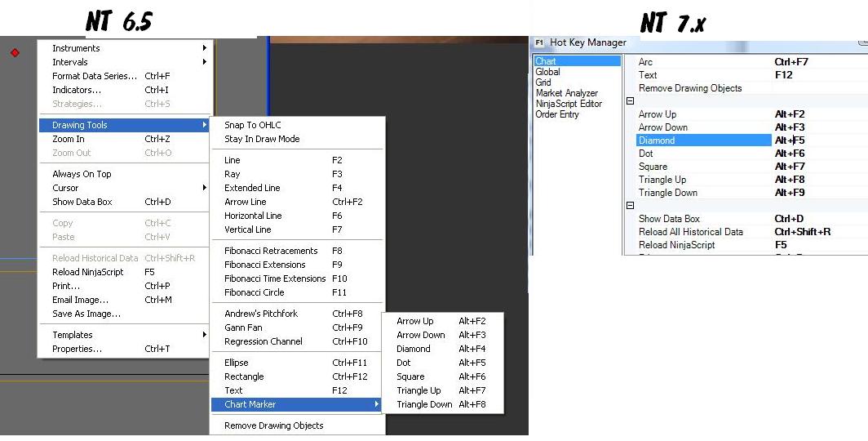Image resolution: width=868 pixels, height=441 pixels.
Task: Select Fibonacci Circle tool
Action: [x=298, y=292]
